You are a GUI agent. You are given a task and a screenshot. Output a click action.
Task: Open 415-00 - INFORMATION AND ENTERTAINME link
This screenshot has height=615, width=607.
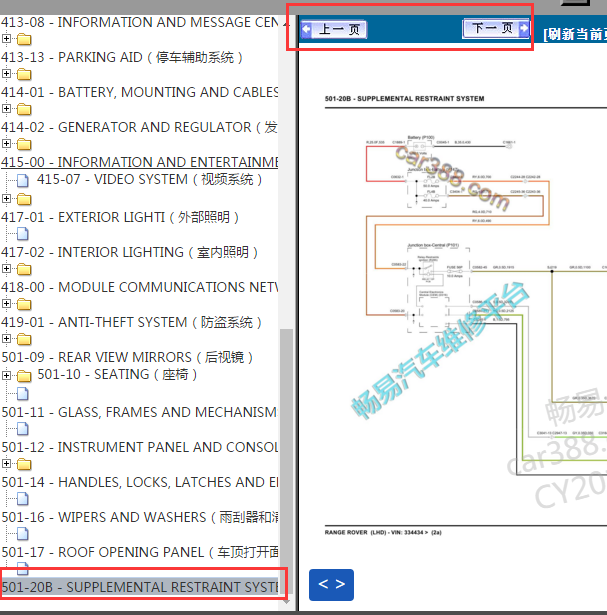140,162
